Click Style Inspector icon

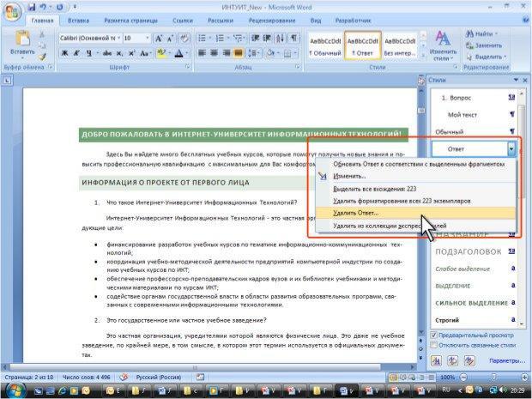(x=452, y=360)
